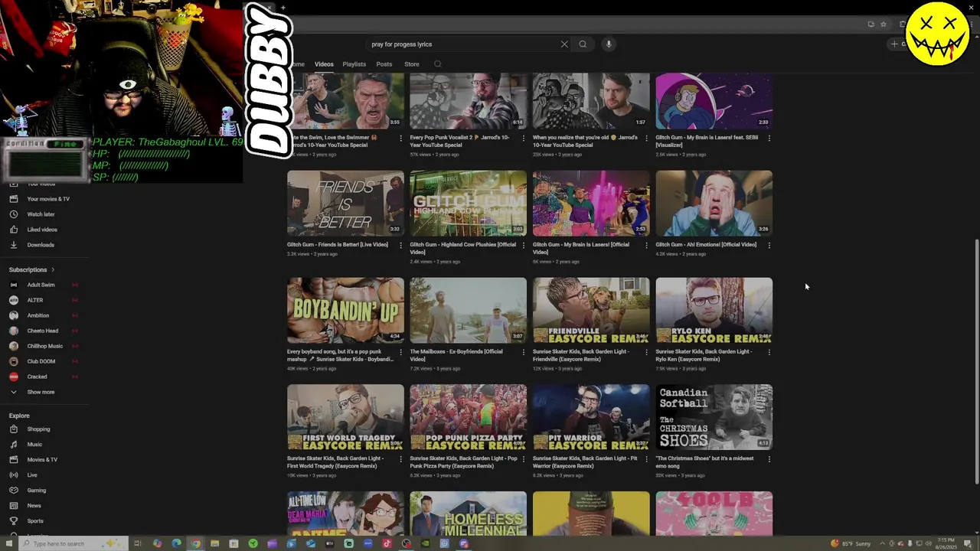Open the Cheeto Head subscription channel
Viewport: 980px width, 551px height.
click(42, 331)
